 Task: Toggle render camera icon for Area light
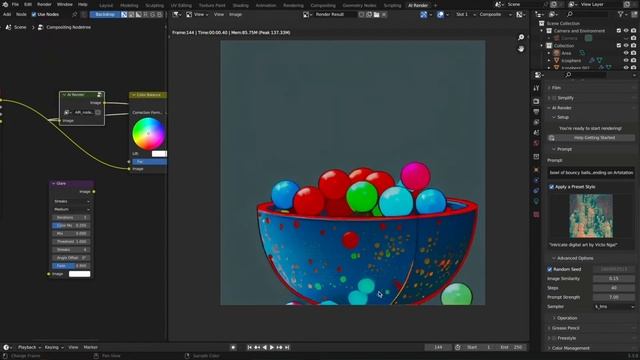pyautogui.click(x=633, y=53)
